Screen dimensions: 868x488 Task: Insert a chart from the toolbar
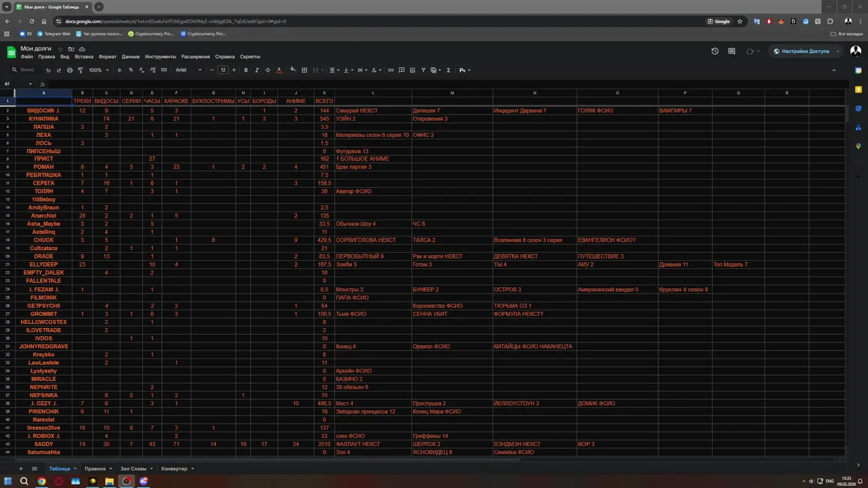click(412, 70)
